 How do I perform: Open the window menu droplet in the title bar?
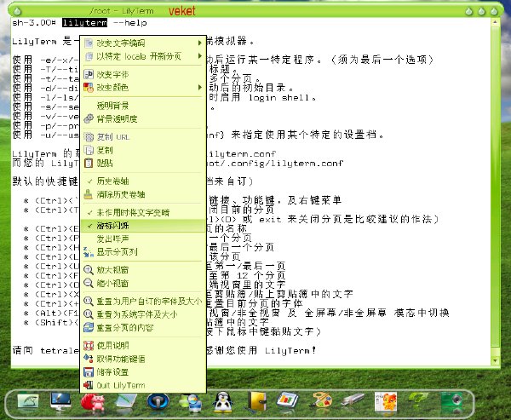pos(17,11)
